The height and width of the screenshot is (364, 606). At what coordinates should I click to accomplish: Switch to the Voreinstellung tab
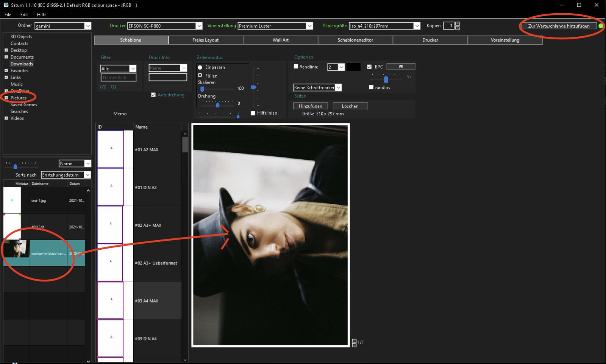click(505, 40)
